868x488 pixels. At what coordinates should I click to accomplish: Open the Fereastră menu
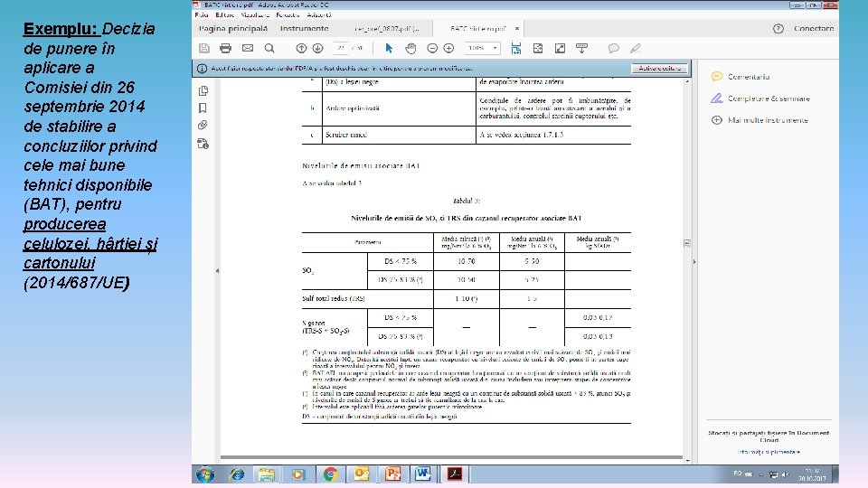tap(288, 15)
